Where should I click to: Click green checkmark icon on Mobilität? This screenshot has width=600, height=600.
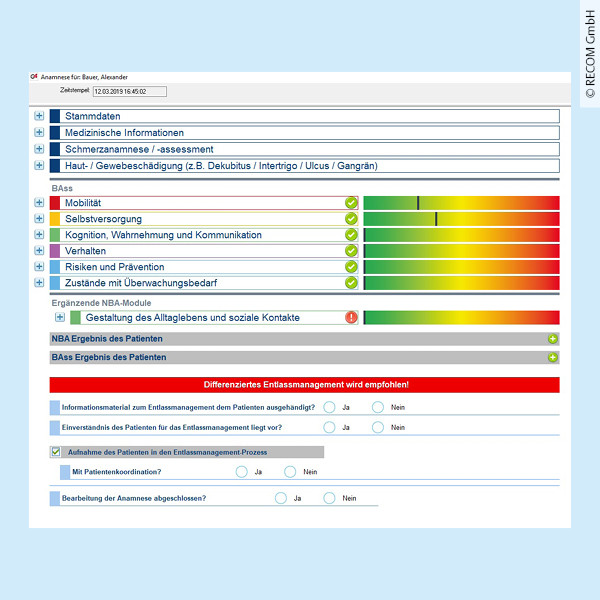(351, 202)
